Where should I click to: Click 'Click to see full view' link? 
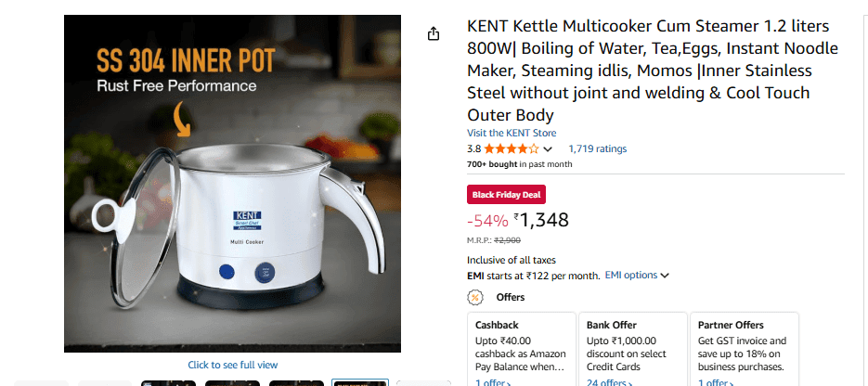232,365
